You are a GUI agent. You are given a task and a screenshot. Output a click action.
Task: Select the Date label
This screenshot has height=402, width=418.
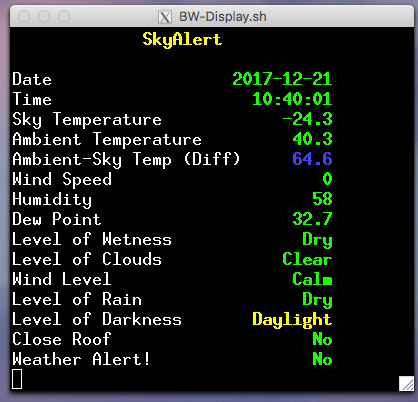tap(32, 79)
